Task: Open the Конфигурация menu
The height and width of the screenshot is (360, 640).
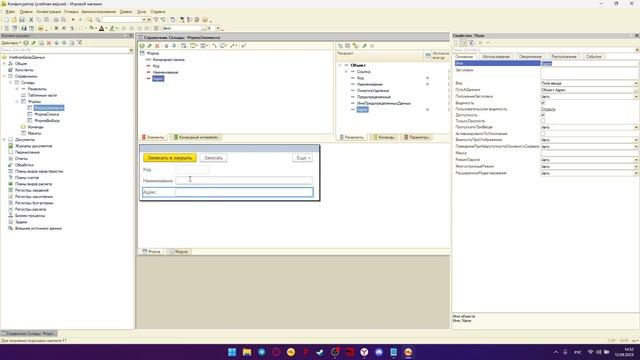Action: pos(48,12)
